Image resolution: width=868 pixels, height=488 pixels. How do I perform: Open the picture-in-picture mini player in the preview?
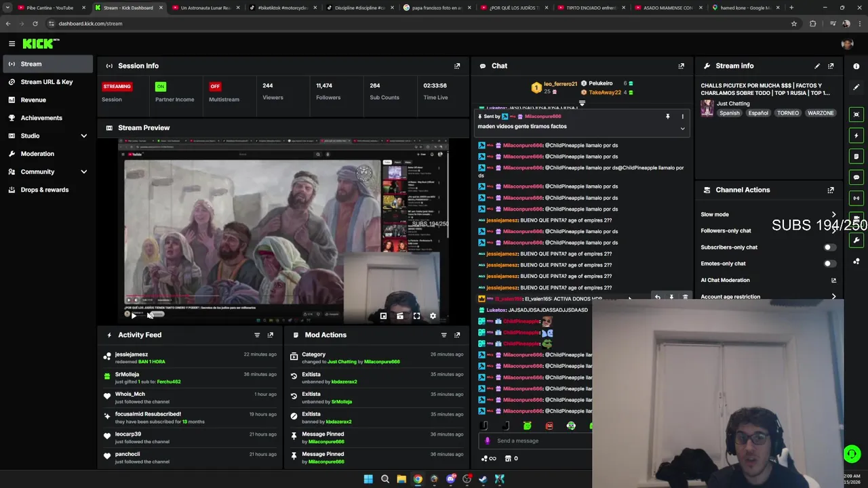(383, 316)
